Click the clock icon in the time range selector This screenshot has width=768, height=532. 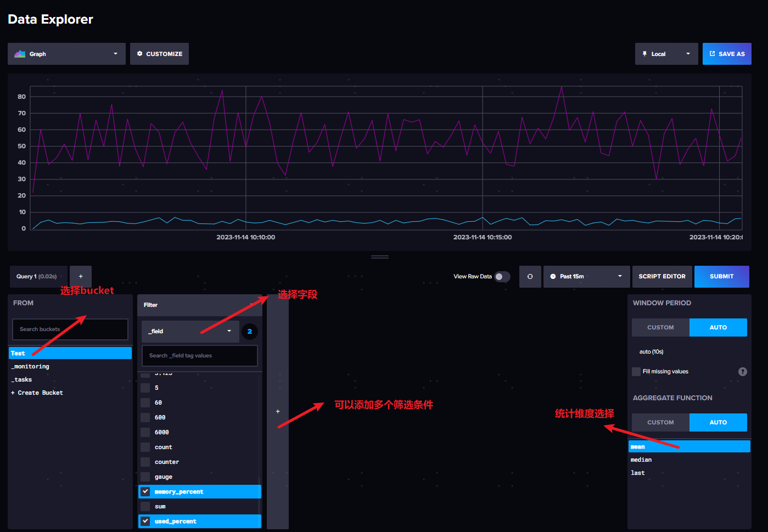click(x=553, y=276)
